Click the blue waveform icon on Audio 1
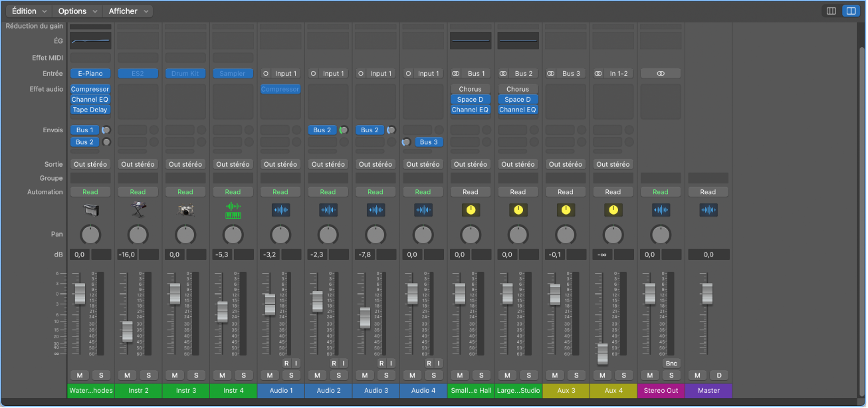The width and height of the screenshot is (868, 408). [280, 209]
